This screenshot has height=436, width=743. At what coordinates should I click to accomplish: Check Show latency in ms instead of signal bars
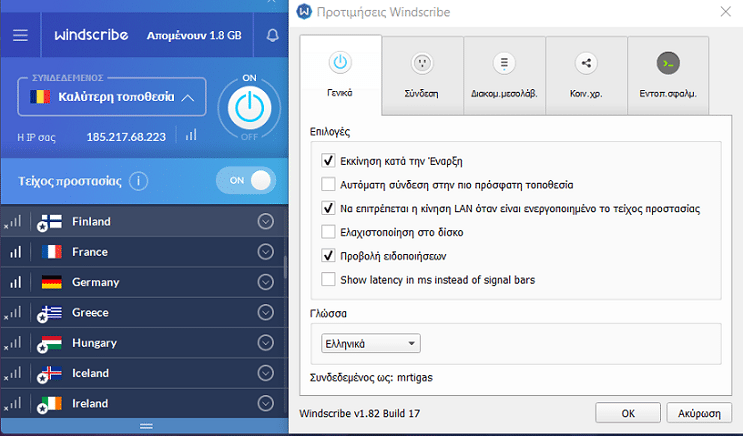(328, 279)
